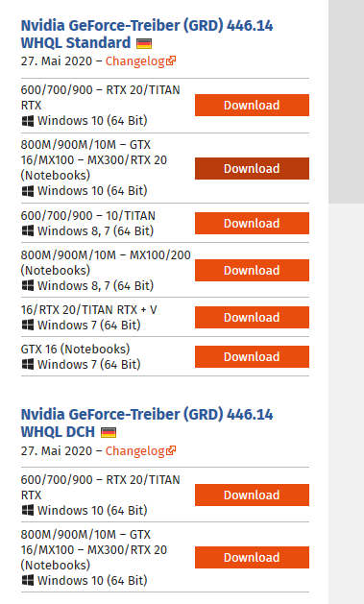This screenshot has width=364, height=604.
Task: Download GTX 16 Notebooks Windows 7 driver
Action: pyautogui.click(x=252, y=356)
